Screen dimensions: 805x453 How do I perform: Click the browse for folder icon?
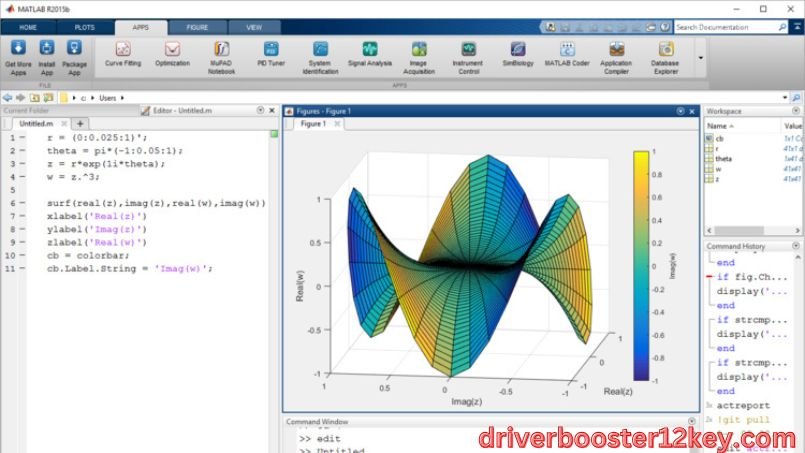click(x=48, y=98)
